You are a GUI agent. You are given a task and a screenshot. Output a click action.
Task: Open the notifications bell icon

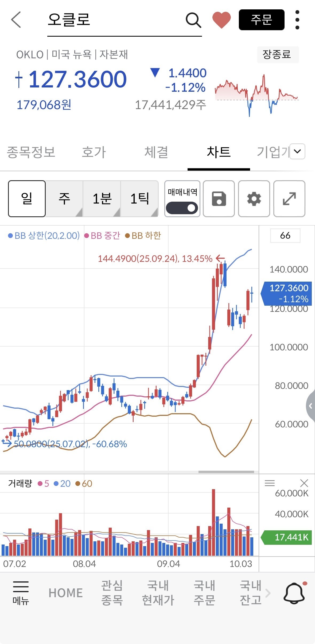[294, 593]
